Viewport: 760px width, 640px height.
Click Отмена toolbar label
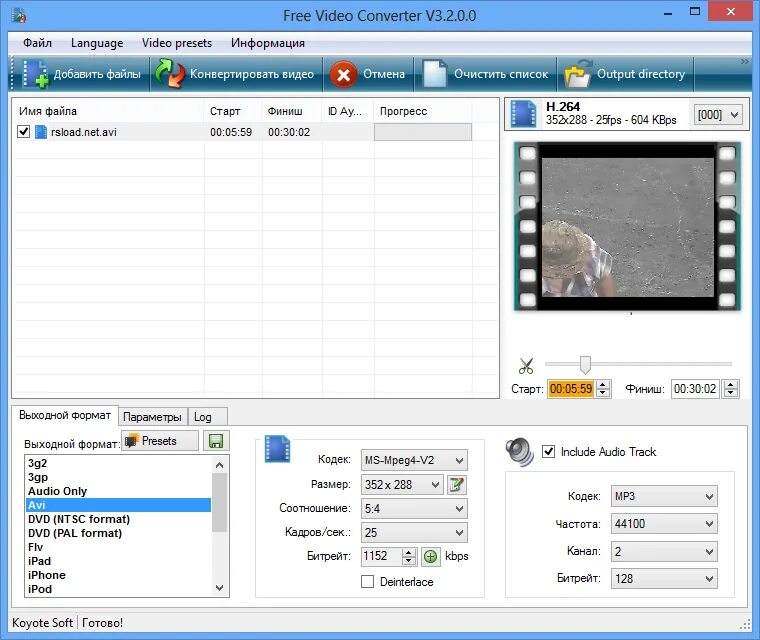384,74
